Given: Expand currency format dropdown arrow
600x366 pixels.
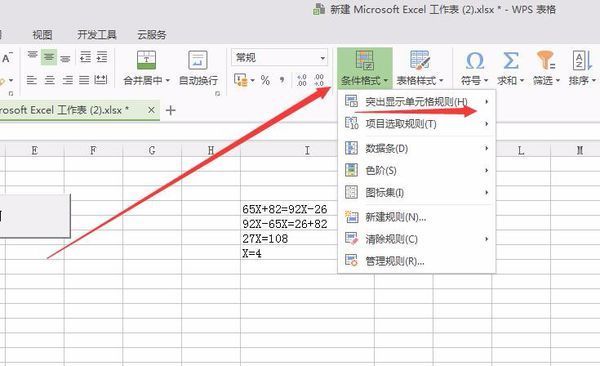Looking at the screenshot, I should coord(253,81).
